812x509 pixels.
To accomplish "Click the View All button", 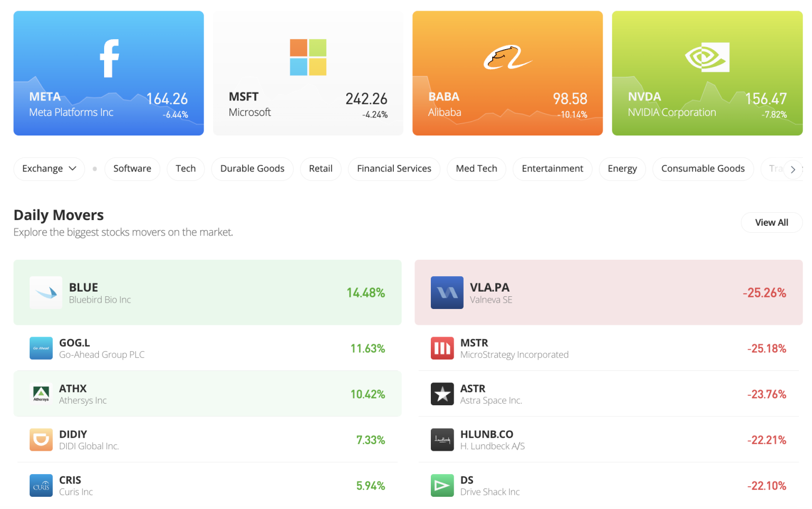I will tap(771, 223).
